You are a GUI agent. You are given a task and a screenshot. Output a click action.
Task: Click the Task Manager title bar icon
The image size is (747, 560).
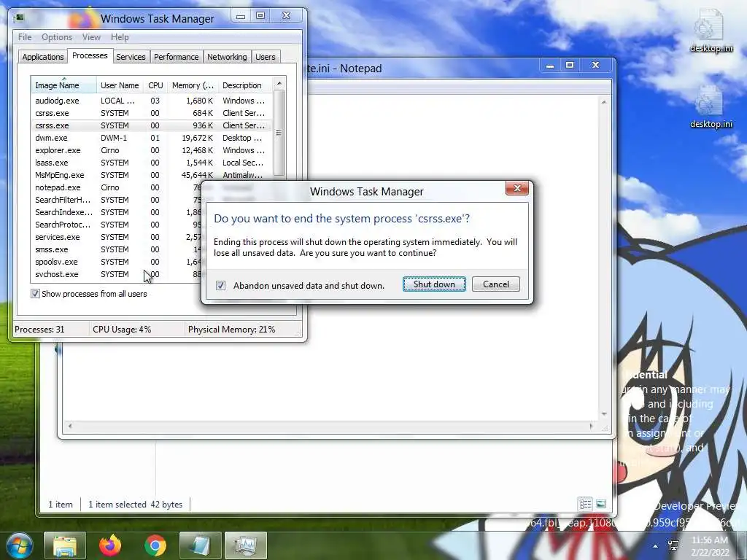click(20, 18)
